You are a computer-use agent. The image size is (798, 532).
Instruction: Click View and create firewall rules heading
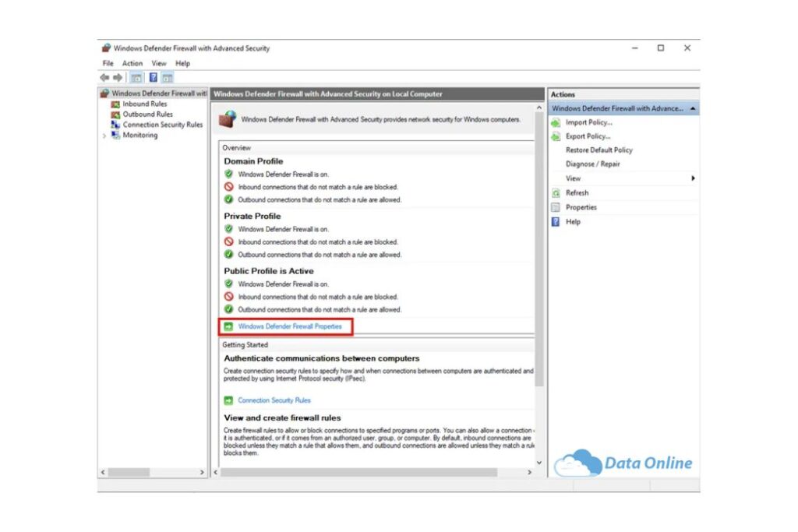click(x=282, y=418)
